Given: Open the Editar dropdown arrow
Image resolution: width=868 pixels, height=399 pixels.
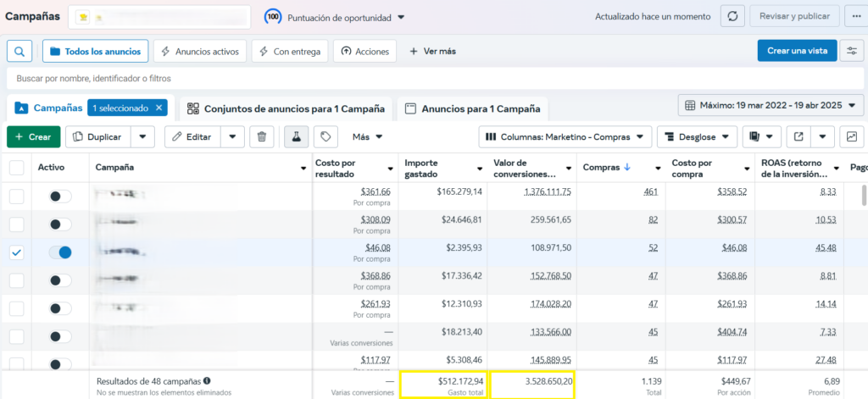Looking at the screenshot, I should coord(232,136).
